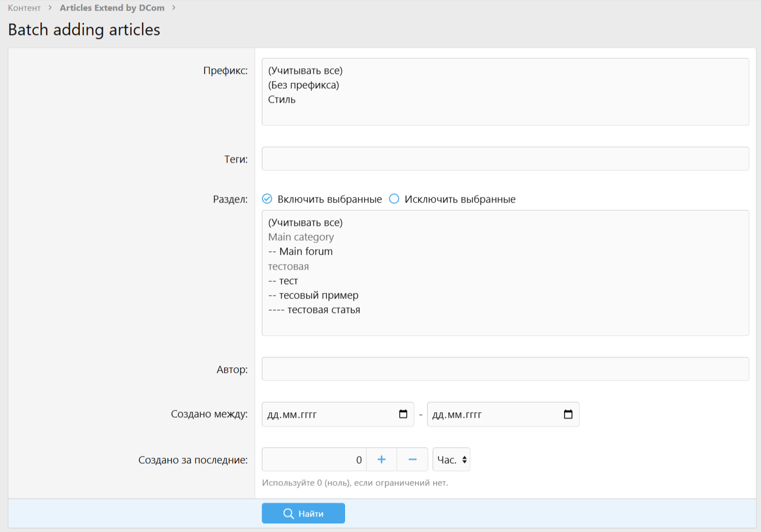Increase hours value with plus button
Viewport: 761px width, 532px height.
coord(382,459)
